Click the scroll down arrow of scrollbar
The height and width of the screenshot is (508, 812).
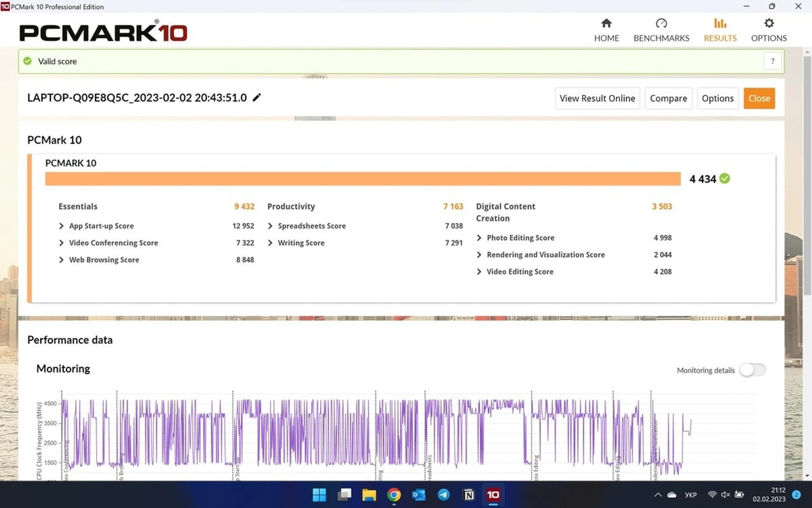tap(807, 475)
